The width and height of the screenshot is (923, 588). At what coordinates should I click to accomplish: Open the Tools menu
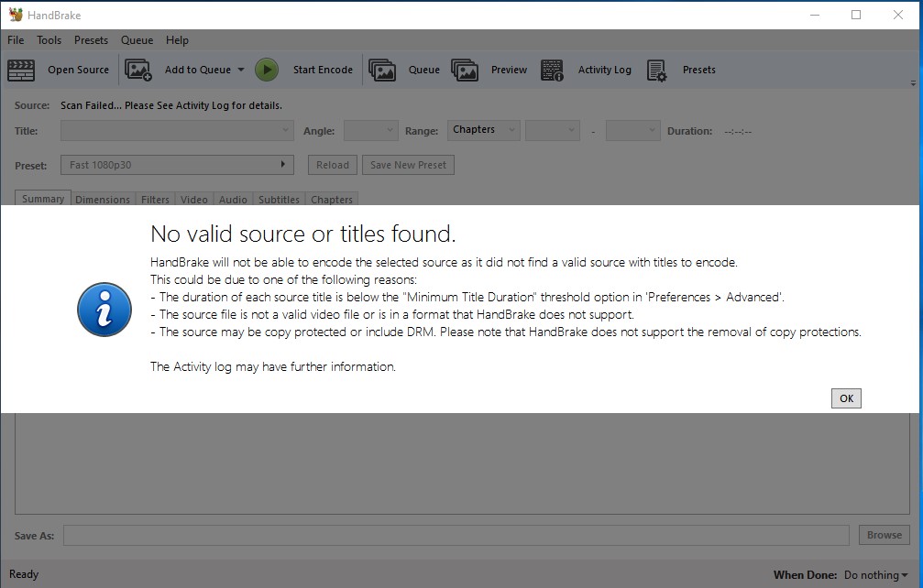[x=49, y=40]
